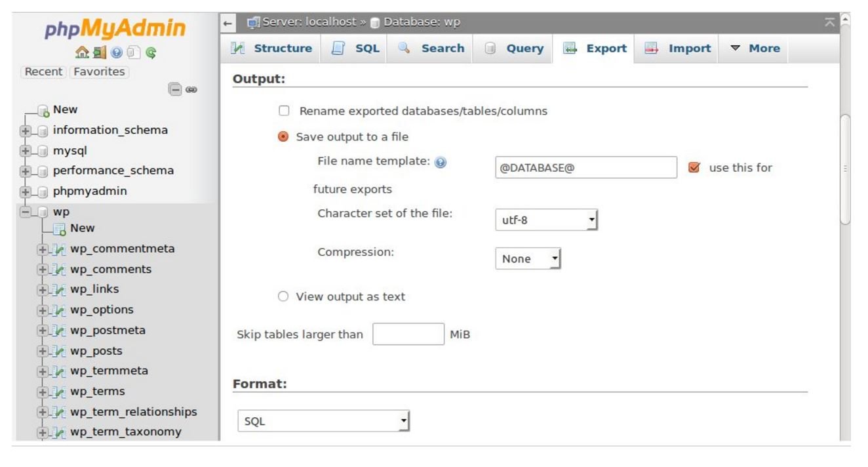Open the Format dropdown showing SQL
This screenshot has width=868, height=467.
coord(323,422)
